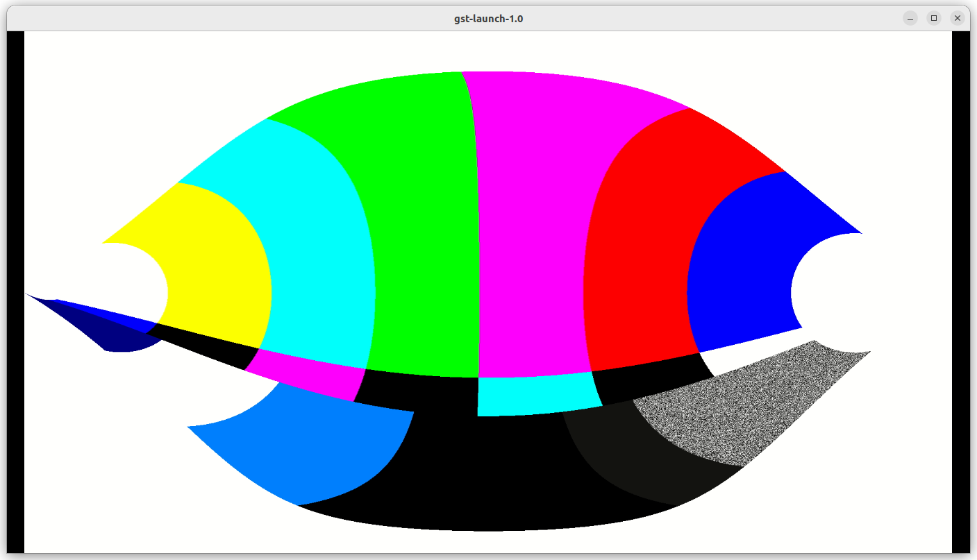This screenshot has height=560, width=977.
Task: Select the small cyan block below magenta
Action: tap(535, 394)
